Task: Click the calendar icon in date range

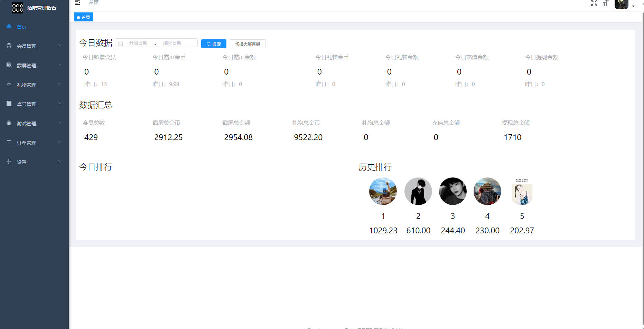Action: [x=121, y=44]
